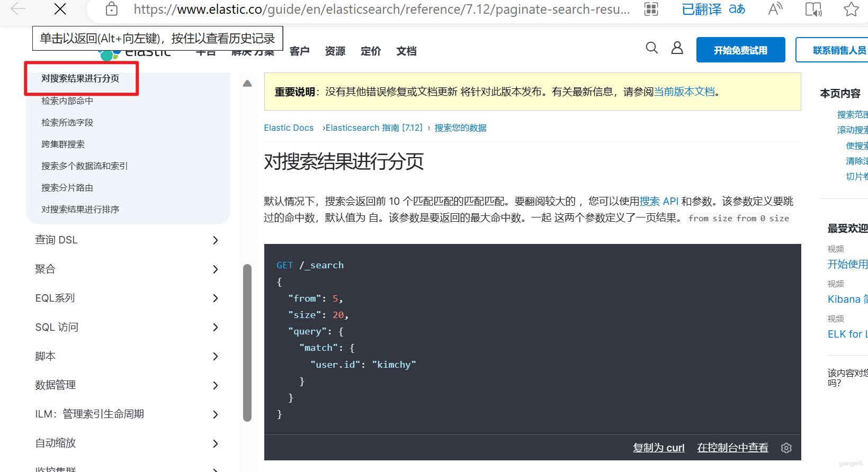Open the code console settings gear

pyautogui.click(x=786, y=448)
